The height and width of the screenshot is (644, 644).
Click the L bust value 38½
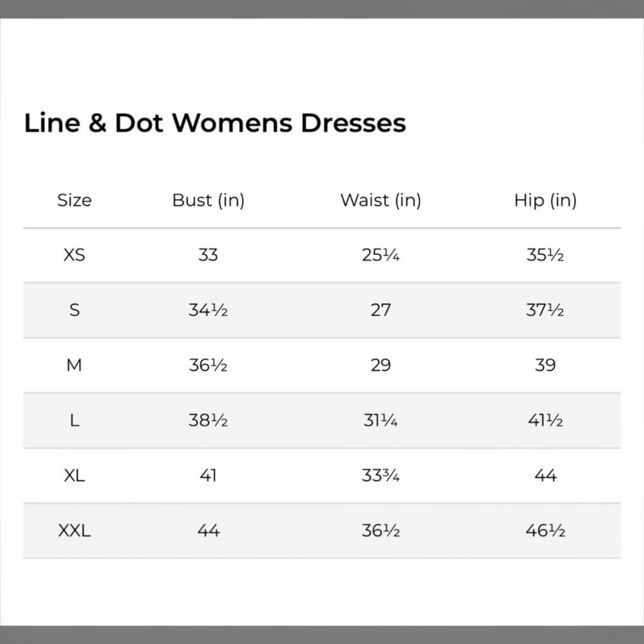tap(208, 420)
